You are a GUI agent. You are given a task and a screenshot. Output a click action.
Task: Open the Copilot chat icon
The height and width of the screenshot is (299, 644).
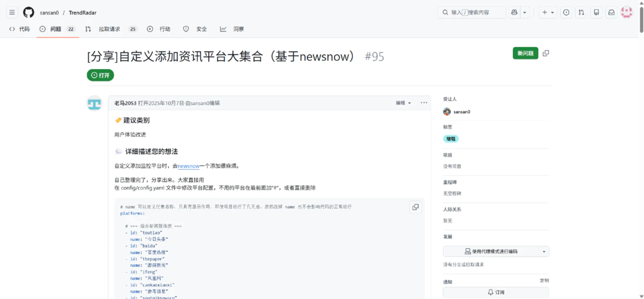tap(514, 12)
